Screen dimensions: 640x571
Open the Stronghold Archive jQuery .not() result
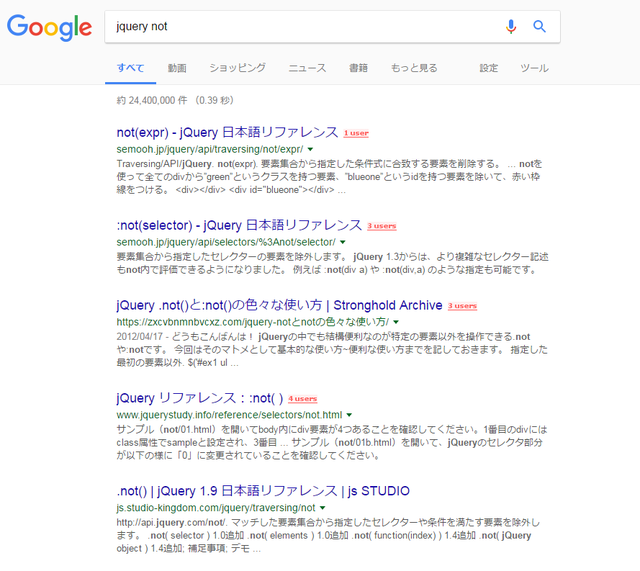coord(279,305)
